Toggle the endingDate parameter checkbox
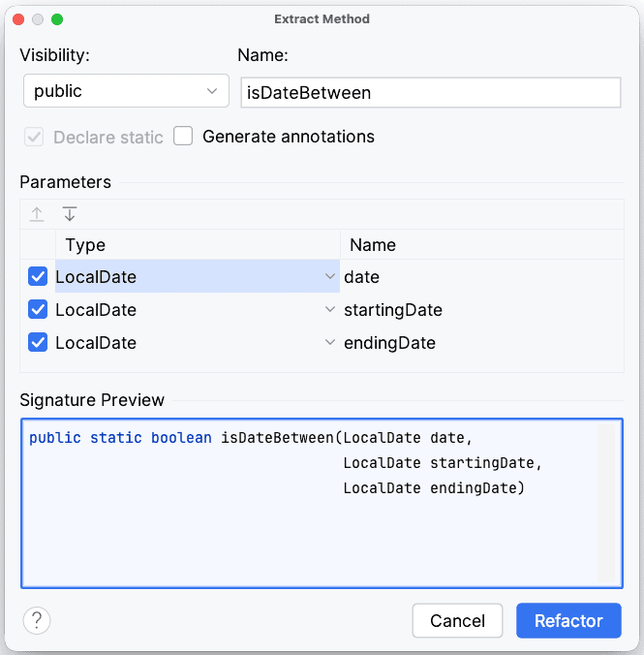 (38, 343)
